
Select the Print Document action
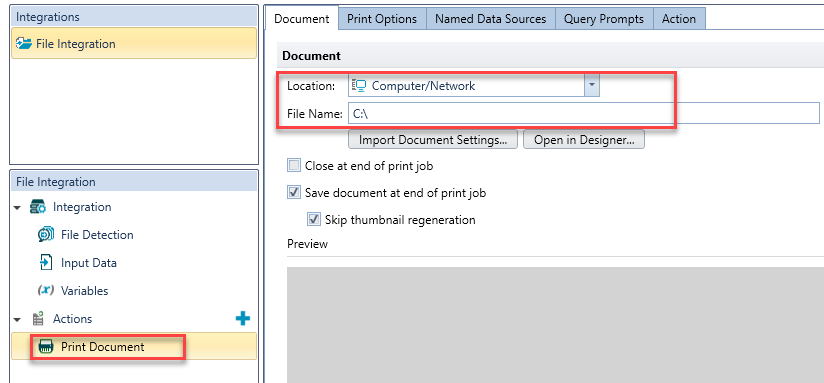(x=134, y=347)
